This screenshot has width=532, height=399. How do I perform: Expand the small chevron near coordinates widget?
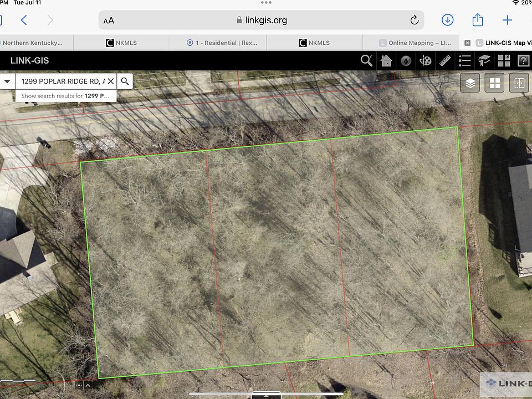[x=88, y=385]
